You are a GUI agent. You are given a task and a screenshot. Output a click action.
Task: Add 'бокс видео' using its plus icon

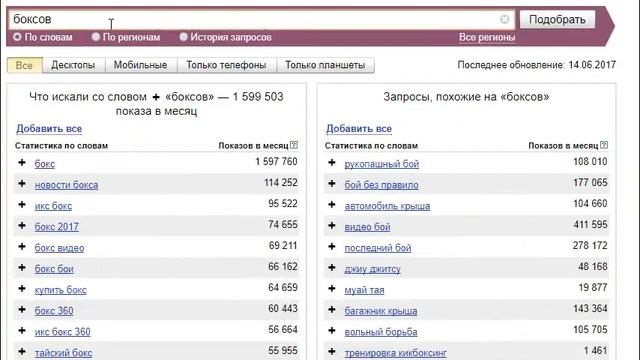click(22, 247)
